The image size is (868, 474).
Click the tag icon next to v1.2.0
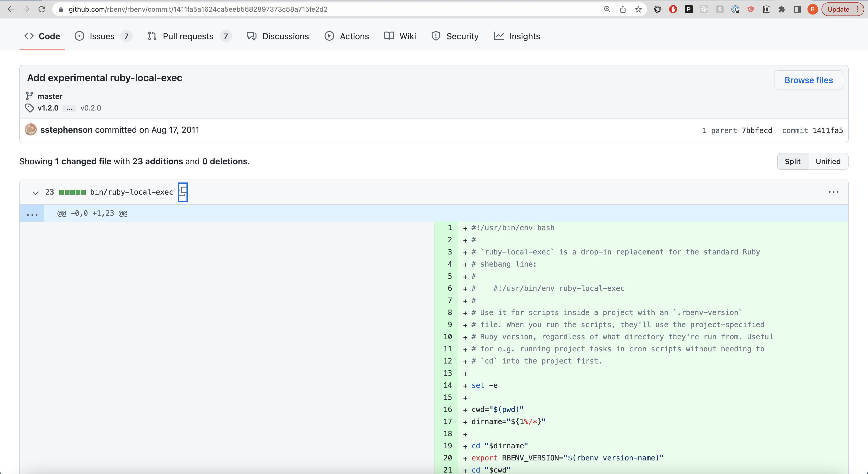click(x=29, y=108)
